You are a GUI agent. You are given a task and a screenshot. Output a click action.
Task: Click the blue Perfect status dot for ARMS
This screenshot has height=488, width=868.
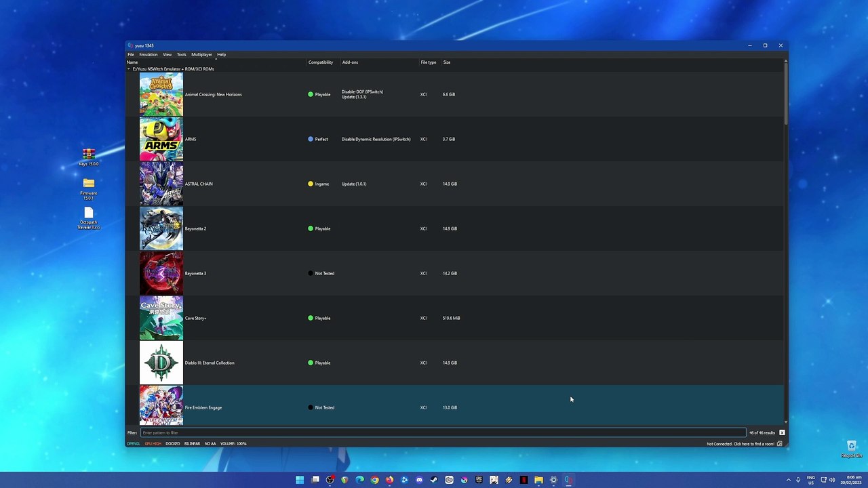tap(311, 139)
